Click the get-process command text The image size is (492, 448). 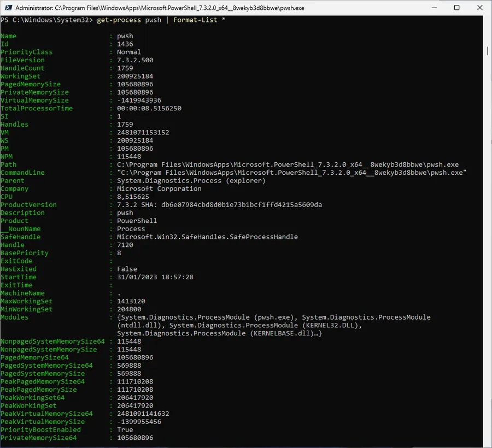119,20
